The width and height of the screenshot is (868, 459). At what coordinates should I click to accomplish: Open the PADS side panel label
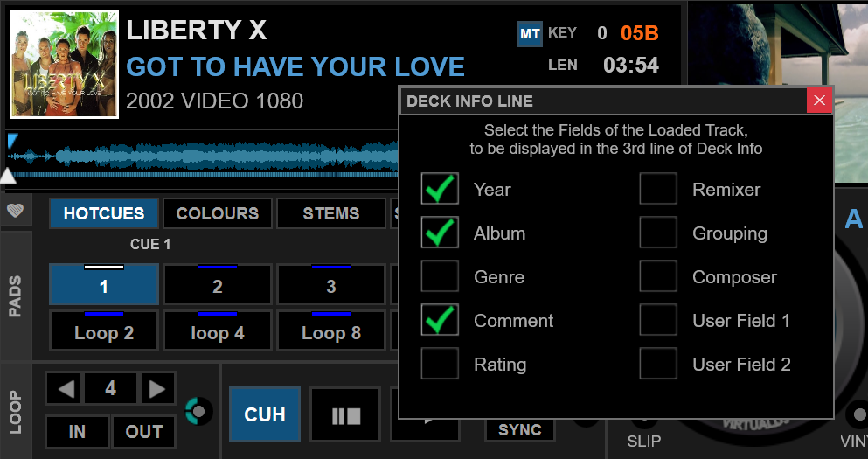point(16,296)
